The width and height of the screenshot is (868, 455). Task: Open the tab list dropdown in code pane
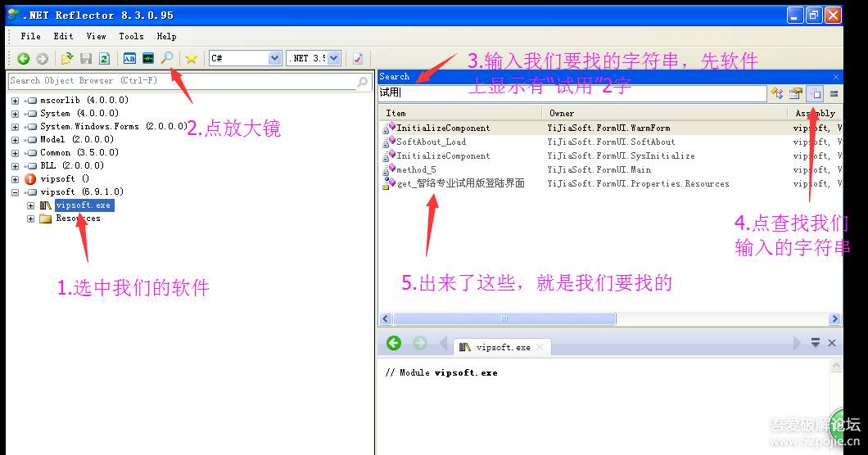click(816, 343)
